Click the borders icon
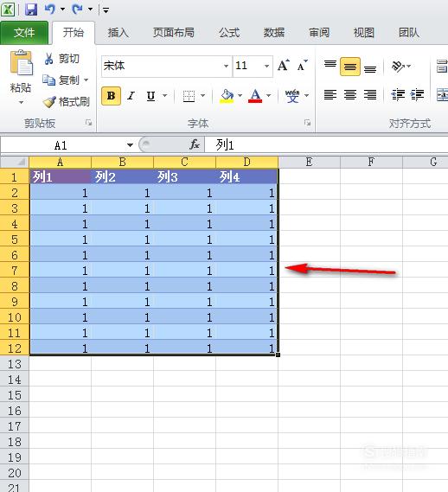This screenshot has height=492, width=448. coord(189,96)
